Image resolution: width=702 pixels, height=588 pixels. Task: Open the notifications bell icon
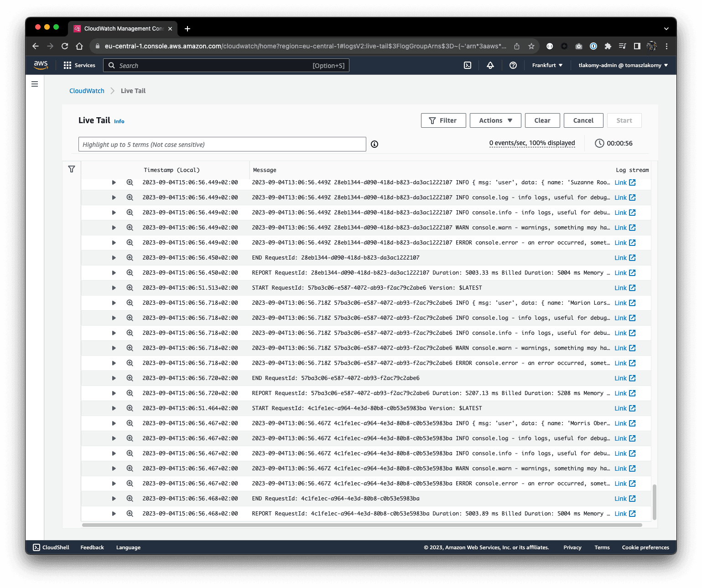pyautogui.click(x=490, y=65)
